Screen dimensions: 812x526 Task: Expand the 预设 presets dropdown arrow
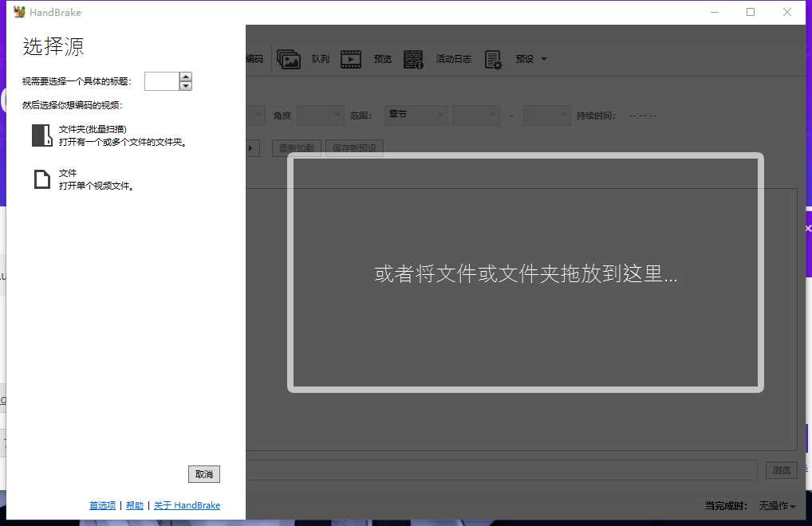pyautogui.click(x=544, y=59)
